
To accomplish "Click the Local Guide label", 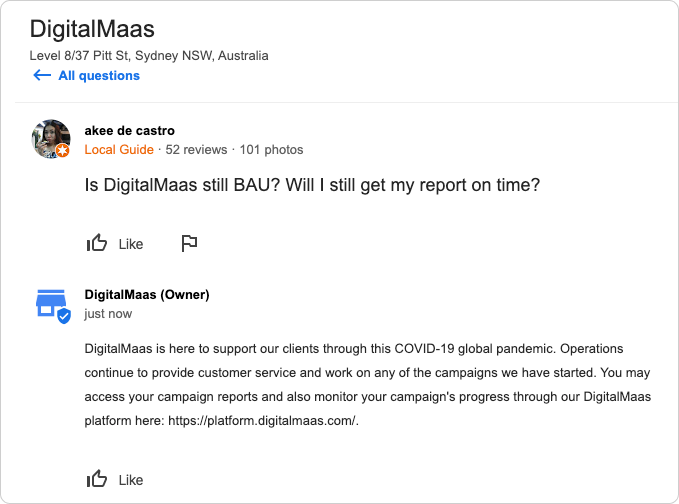I will [x=119, y=149].
